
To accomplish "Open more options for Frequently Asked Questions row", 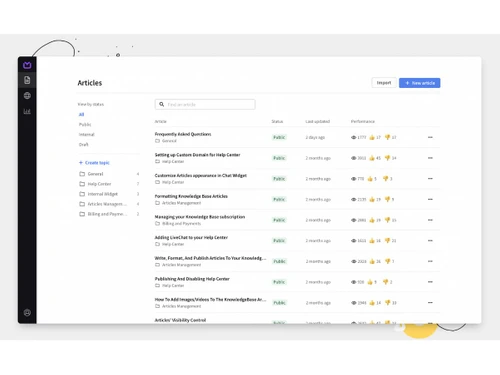I will tap(430, 137).
